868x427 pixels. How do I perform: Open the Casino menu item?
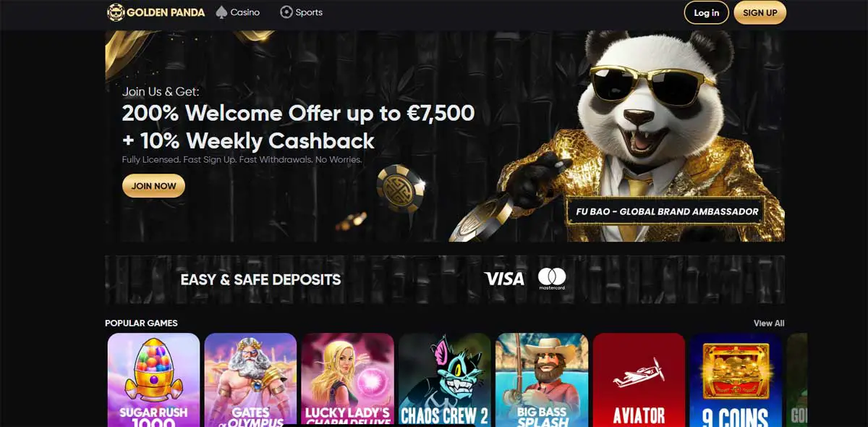click(x=237, y=12)
